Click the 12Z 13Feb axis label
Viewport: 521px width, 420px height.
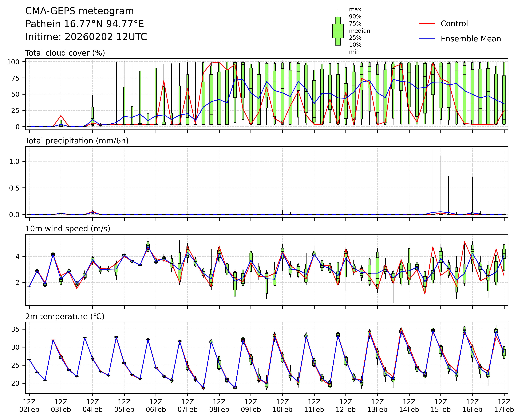[377, 406]
